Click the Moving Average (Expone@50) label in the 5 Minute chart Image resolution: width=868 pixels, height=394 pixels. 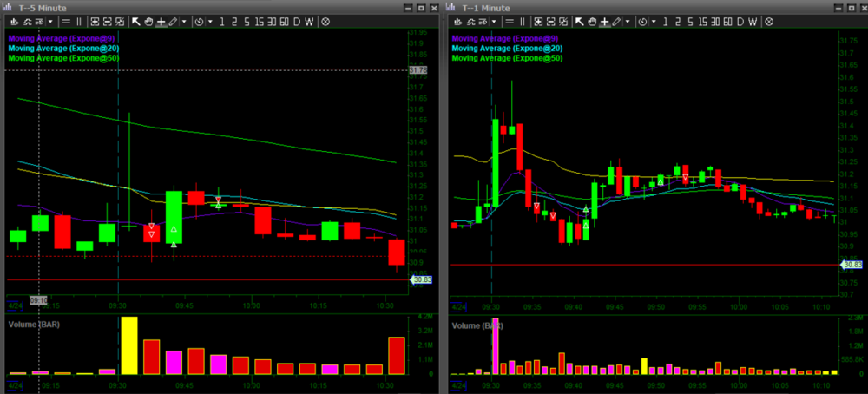pos(63,58)
